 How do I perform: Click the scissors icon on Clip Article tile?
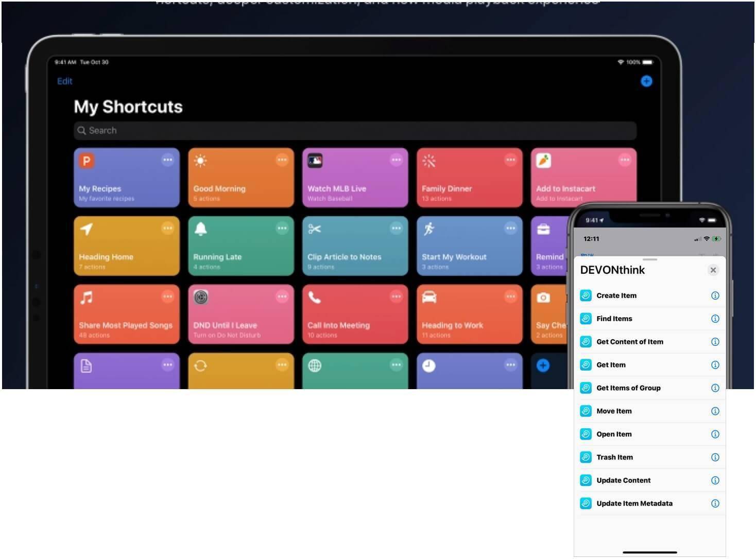(315, 229)
